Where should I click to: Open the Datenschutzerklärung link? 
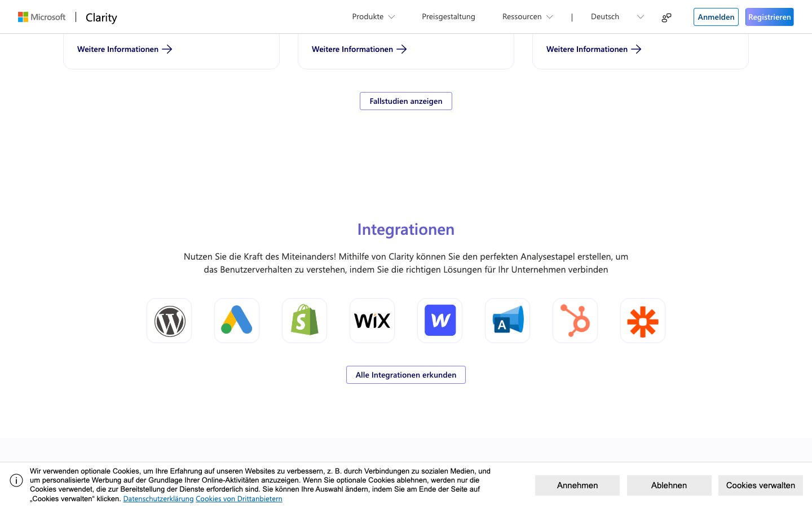click(x=158, y=498)
